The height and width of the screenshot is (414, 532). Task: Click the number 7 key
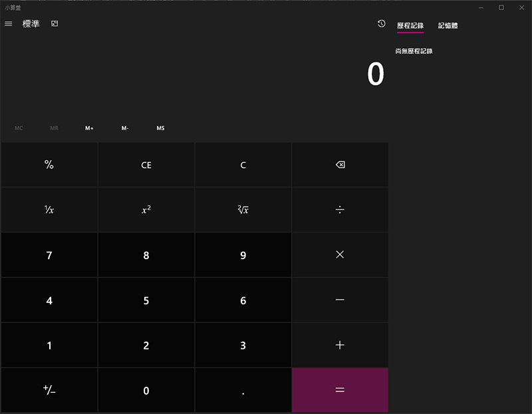click(x=49, y=255)
